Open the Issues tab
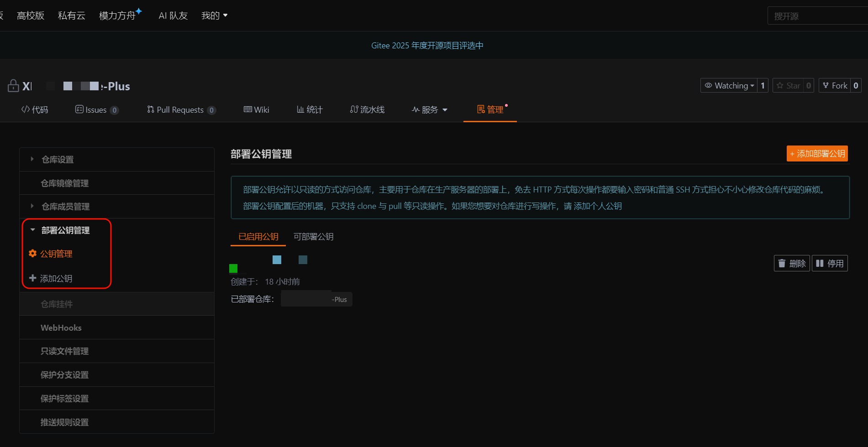 pos(97,109)
